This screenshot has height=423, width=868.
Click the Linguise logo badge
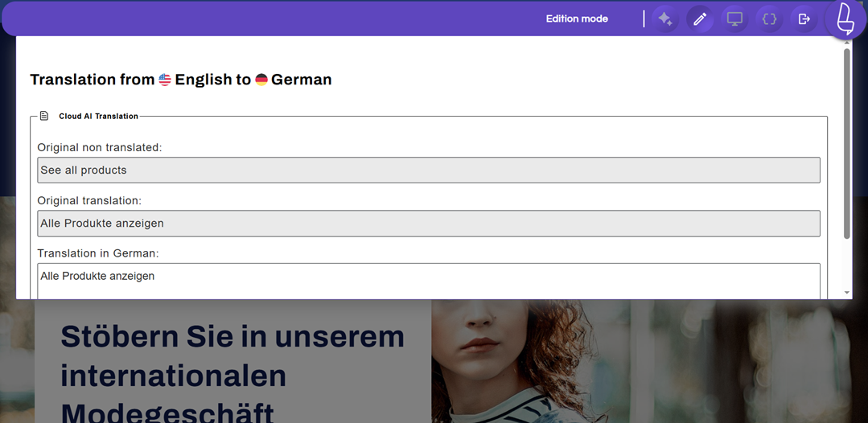tap(845, 18)
